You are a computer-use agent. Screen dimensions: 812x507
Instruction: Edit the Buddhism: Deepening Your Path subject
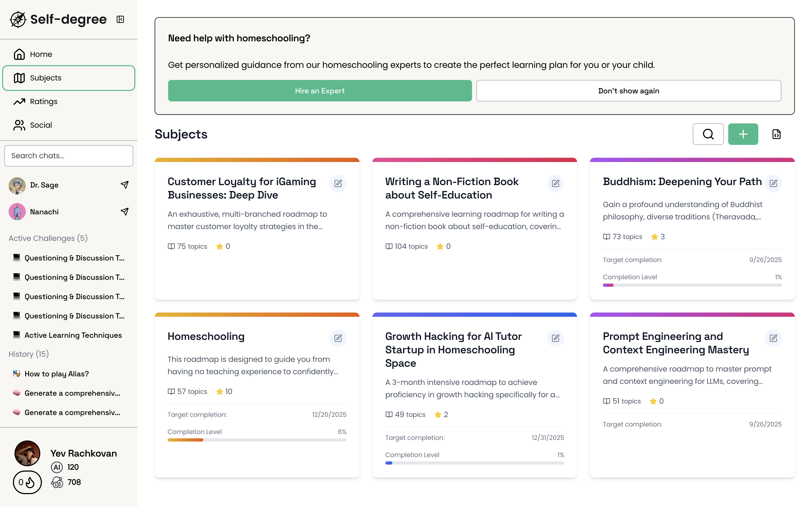[x=773, y=183]
